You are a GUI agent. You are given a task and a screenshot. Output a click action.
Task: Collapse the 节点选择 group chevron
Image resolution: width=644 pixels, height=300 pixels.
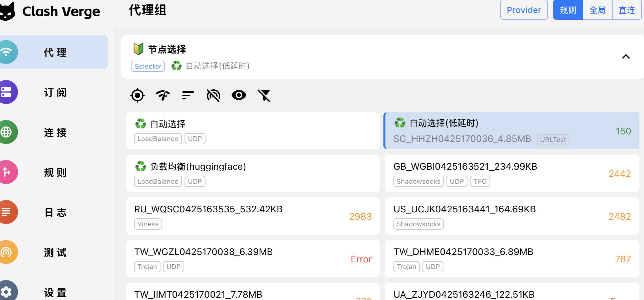[626, 57]
